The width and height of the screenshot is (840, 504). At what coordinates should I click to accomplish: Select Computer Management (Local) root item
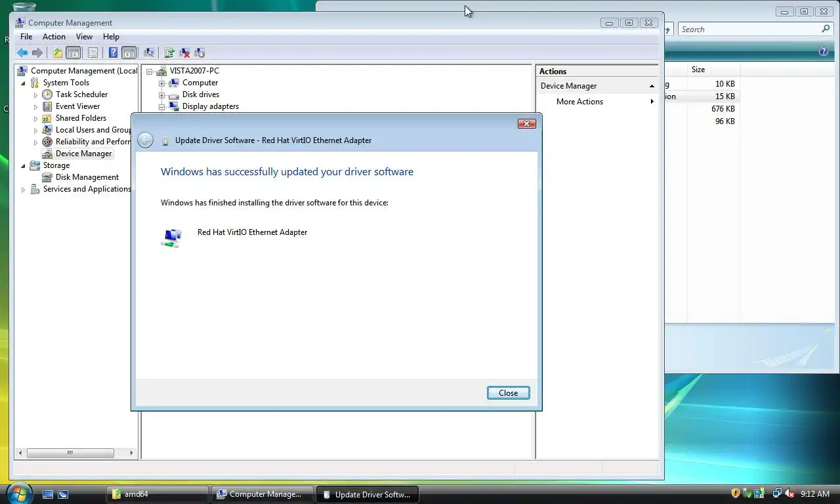[84, 71]
